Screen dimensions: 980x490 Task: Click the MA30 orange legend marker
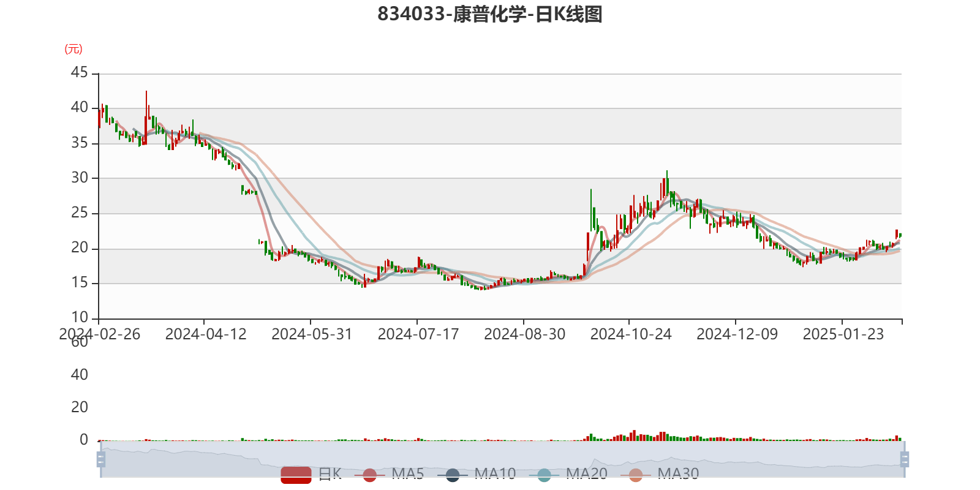pyautogui.click(x=636, y=475)
